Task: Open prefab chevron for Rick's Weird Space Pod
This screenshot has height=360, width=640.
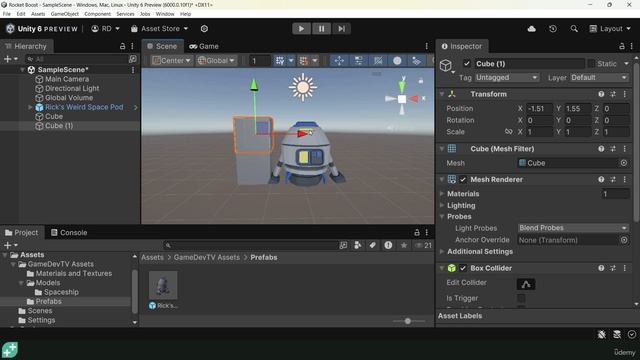Action: [136, 107]
